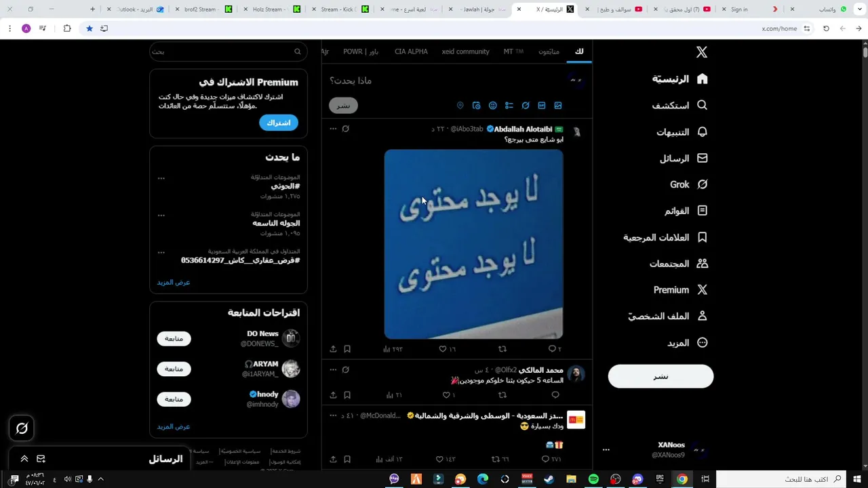Repost Abdallah Alotaibi's post
This screenshot has height=488, width=868.
click(502, 349)
